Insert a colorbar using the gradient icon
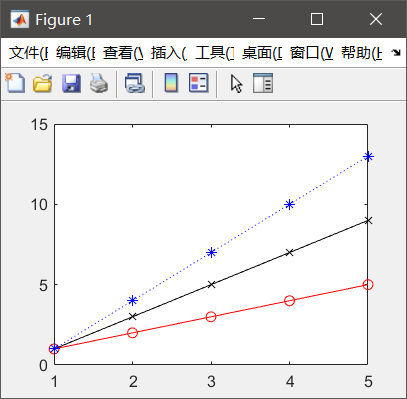Viewport: 407px width, 399px height. (171, 83)
